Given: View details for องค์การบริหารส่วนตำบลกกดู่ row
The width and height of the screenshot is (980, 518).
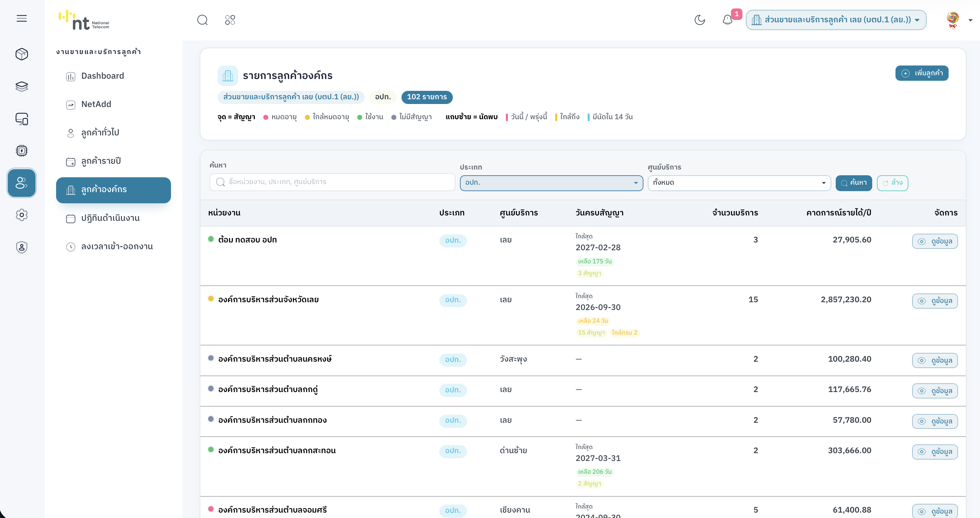Looking at the screenshot, I should click(x=934, y=391).
